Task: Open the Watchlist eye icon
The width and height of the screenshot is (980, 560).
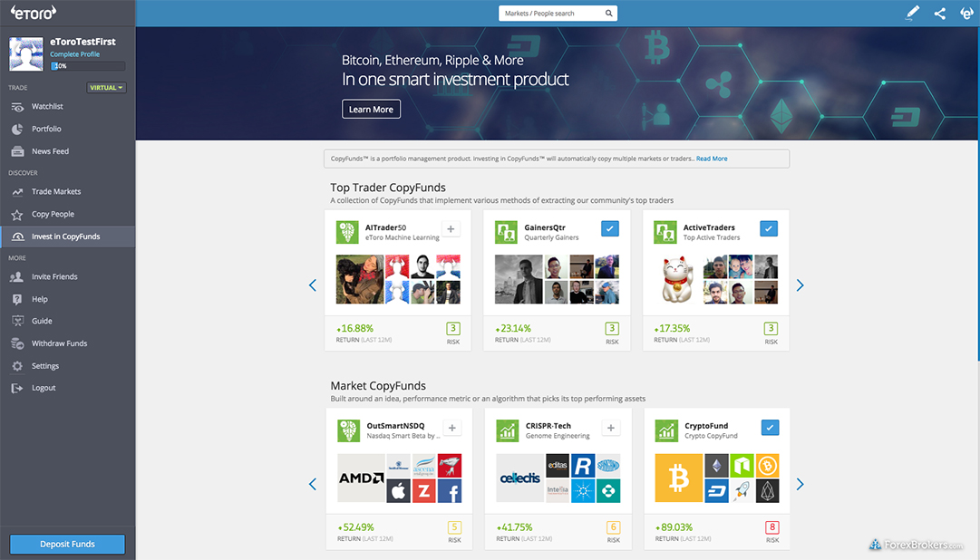Action: coord(17,107)
